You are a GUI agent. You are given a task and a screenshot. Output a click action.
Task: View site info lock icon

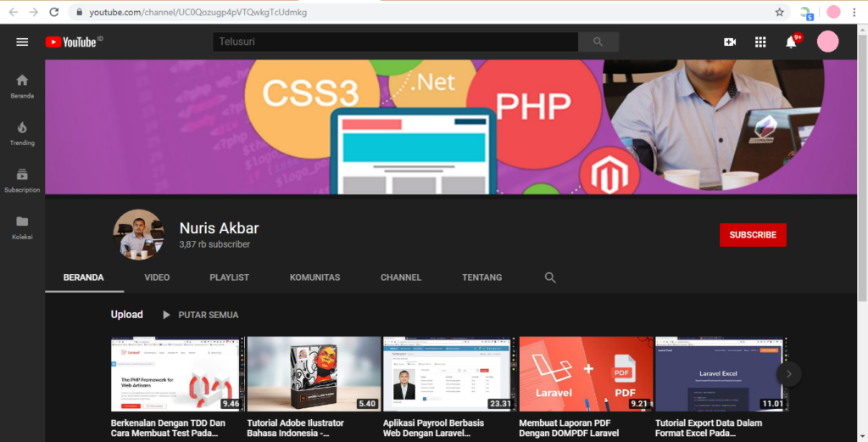(79, 12)
